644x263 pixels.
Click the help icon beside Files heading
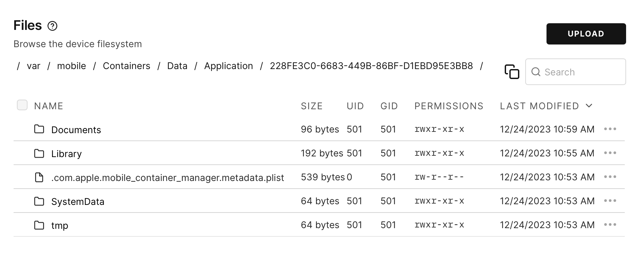(x=52, y=26)
